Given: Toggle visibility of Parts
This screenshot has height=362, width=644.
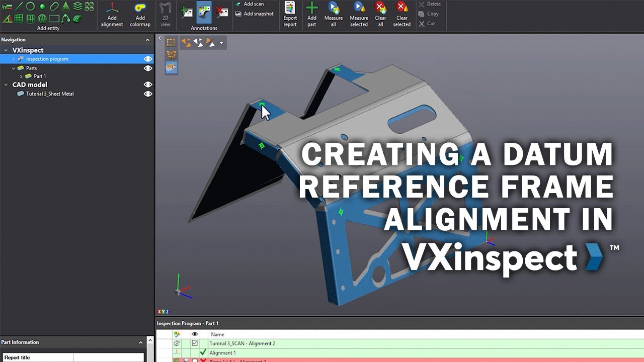Looking at the screenshot, I should 147,68.
